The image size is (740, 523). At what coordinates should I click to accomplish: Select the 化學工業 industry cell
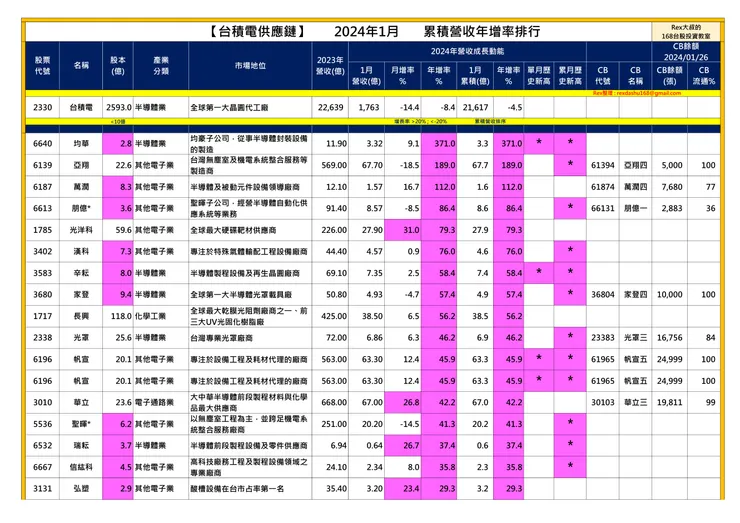(161, 316)
